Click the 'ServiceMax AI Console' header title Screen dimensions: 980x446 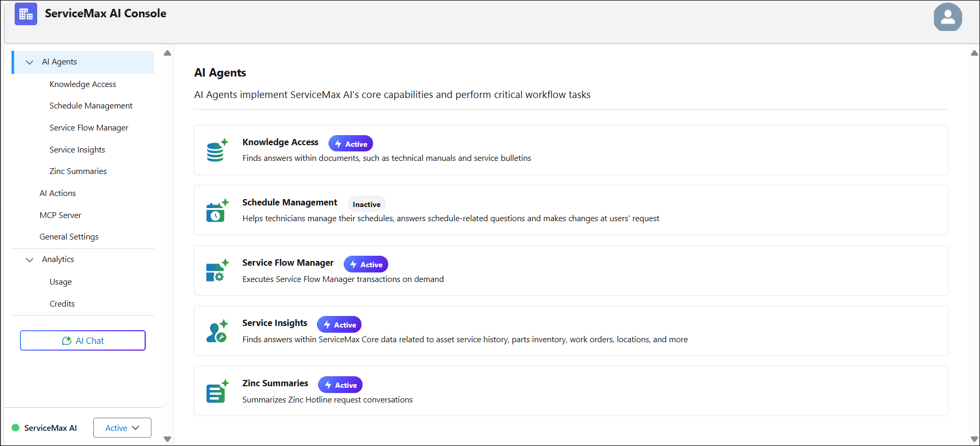(105, 14)
